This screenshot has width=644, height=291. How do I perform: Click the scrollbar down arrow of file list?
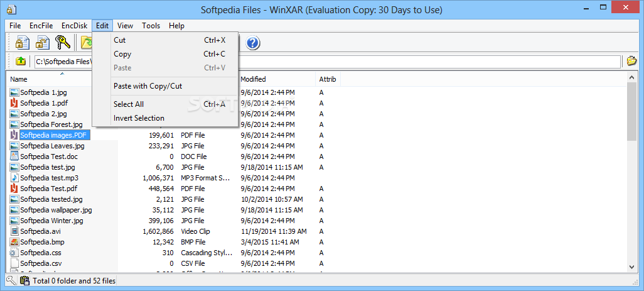(x=632, y=266)
